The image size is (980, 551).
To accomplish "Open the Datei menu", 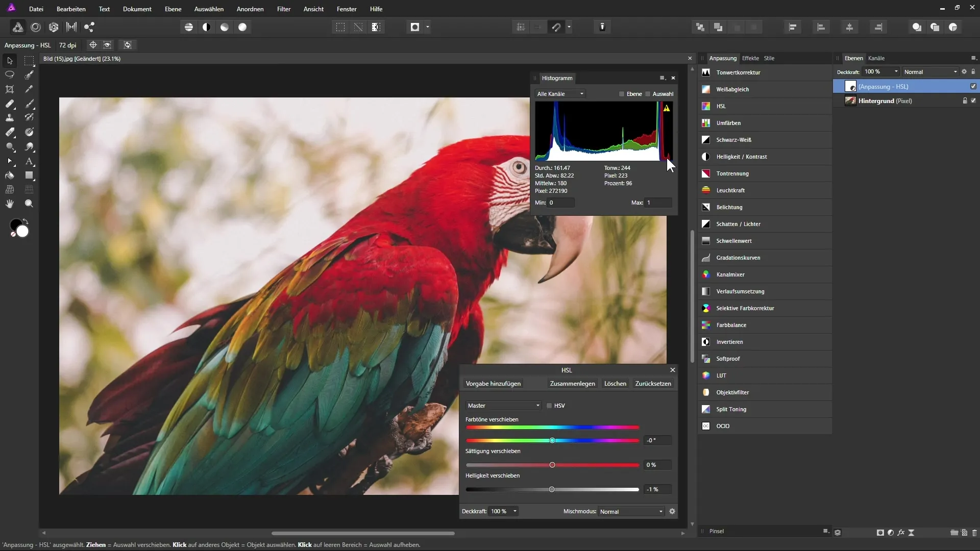I will click(x=36, y=9).
